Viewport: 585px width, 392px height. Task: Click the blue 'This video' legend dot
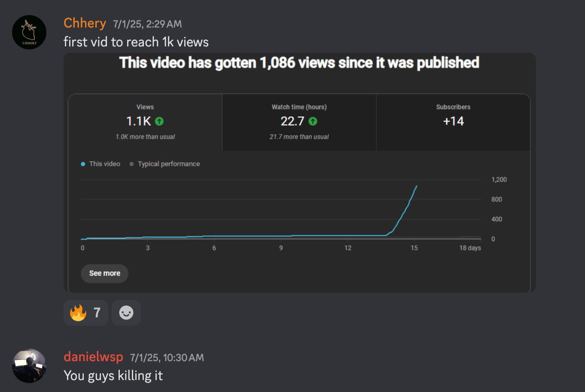point(83,164)
